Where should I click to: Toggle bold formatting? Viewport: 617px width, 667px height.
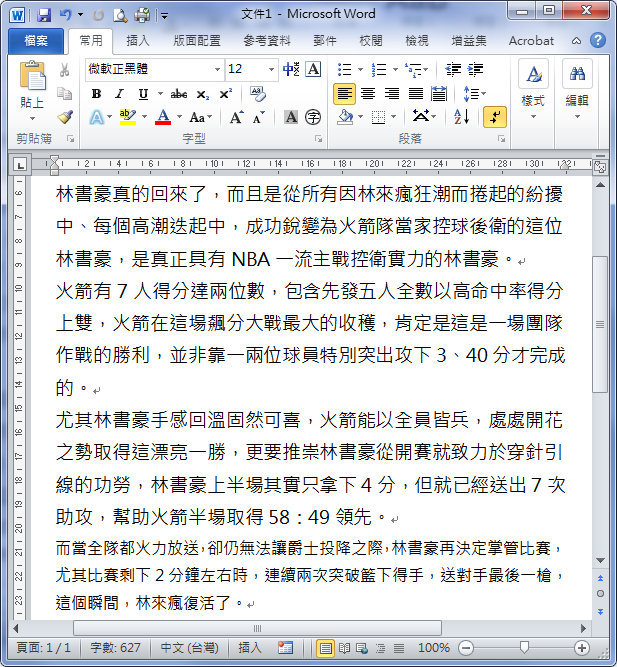click(x=97, y=94)
